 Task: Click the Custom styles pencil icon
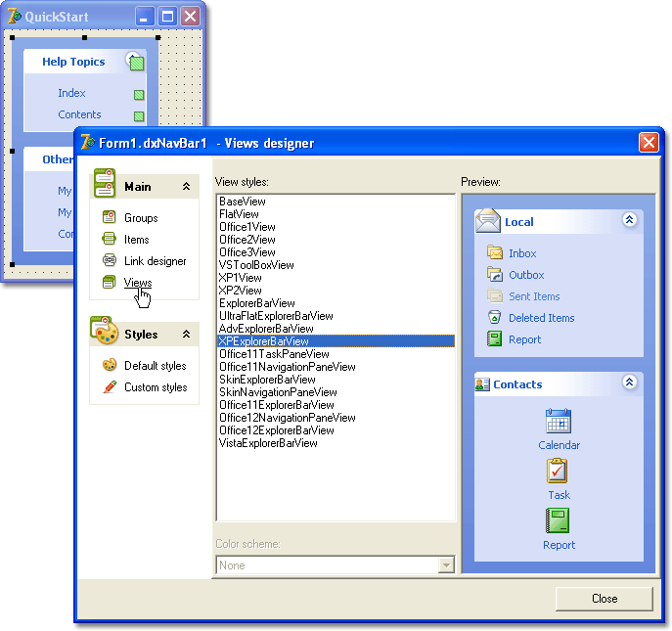pyautogui.click(x=110, y=387)
